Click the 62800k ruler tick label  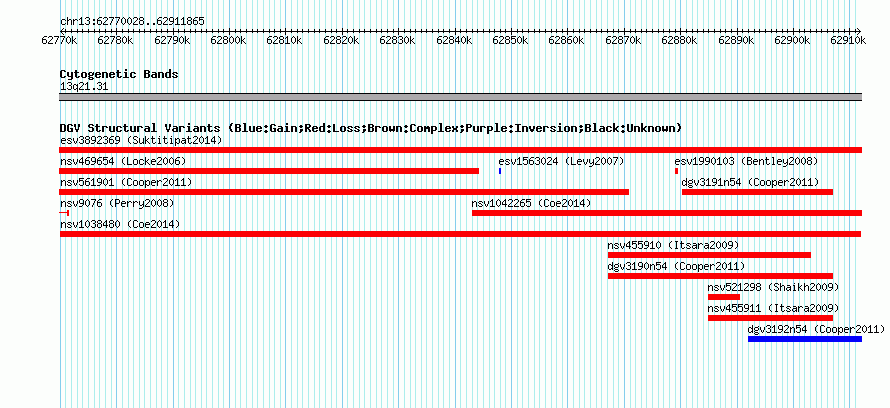pos(228,40)
